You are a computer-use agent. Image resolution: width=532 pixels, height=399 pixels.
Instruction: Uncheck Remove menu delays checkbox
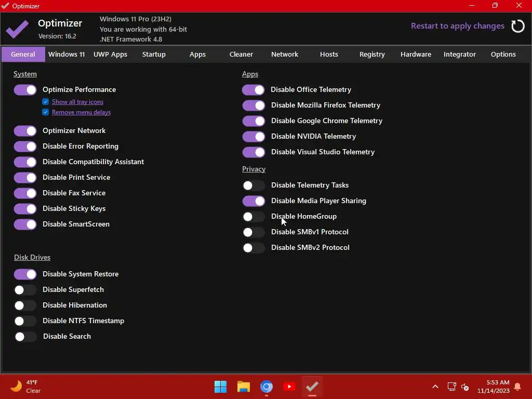[46, 112]
